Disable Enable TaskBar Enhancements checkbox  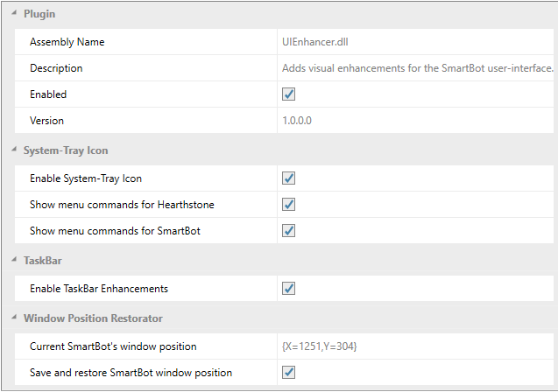pos(288,289)
